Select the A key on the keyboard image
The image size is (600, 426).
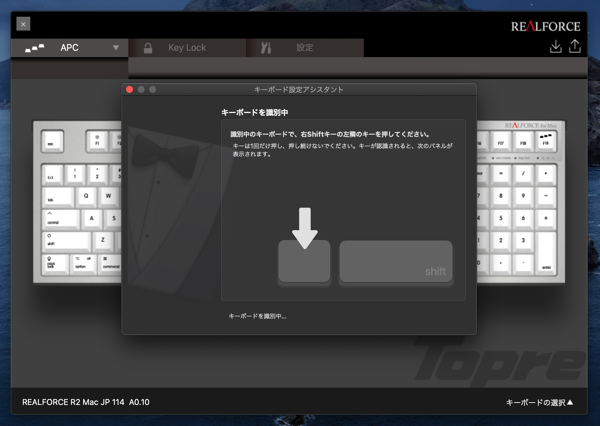(x=92, y=218)
